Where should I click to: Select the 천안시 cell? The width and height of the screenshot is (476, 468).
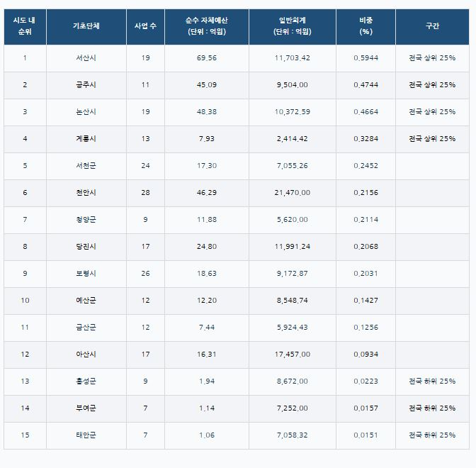coord(86,193)
